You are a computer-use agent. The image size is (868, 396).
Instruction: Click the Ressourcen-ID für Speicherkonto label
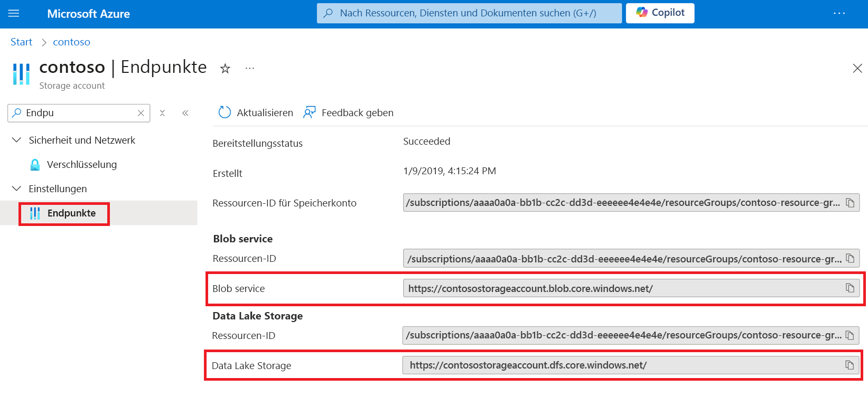click(285, 203)
